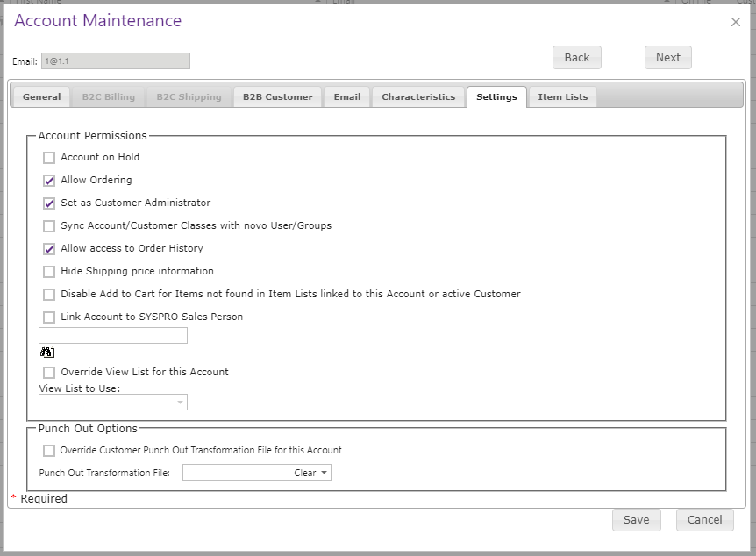Click the binoculars sales person lookup icon

(46, 353)
